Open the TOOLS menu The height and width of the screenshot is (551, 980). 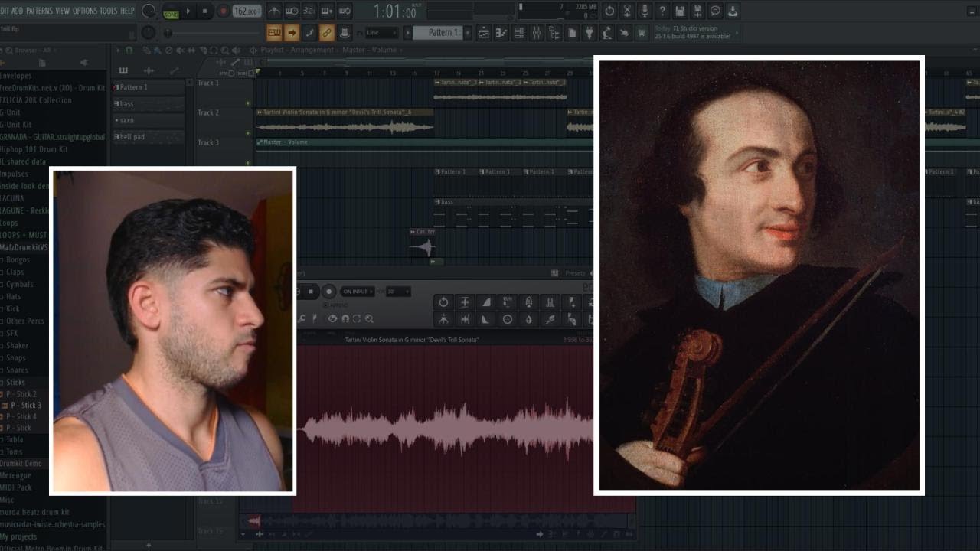click(109, 11)
